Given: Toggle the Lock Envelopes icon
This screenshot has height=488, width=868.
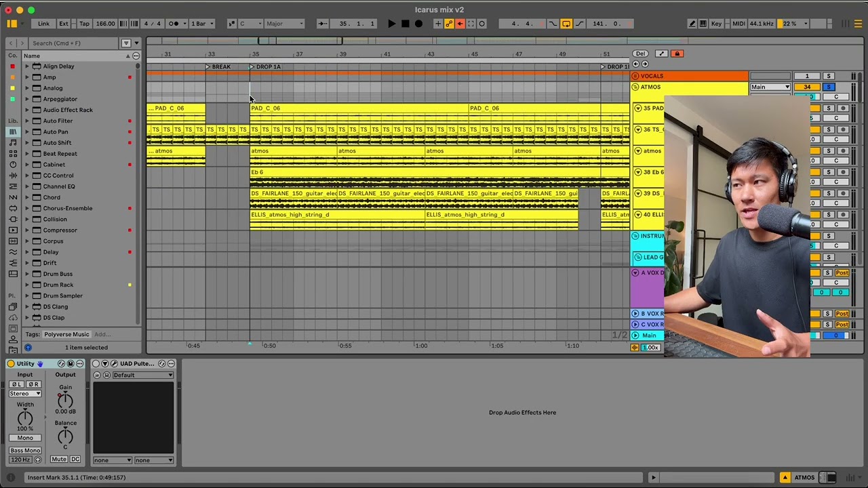Looking at the screenshot, I should pos(677,54).
